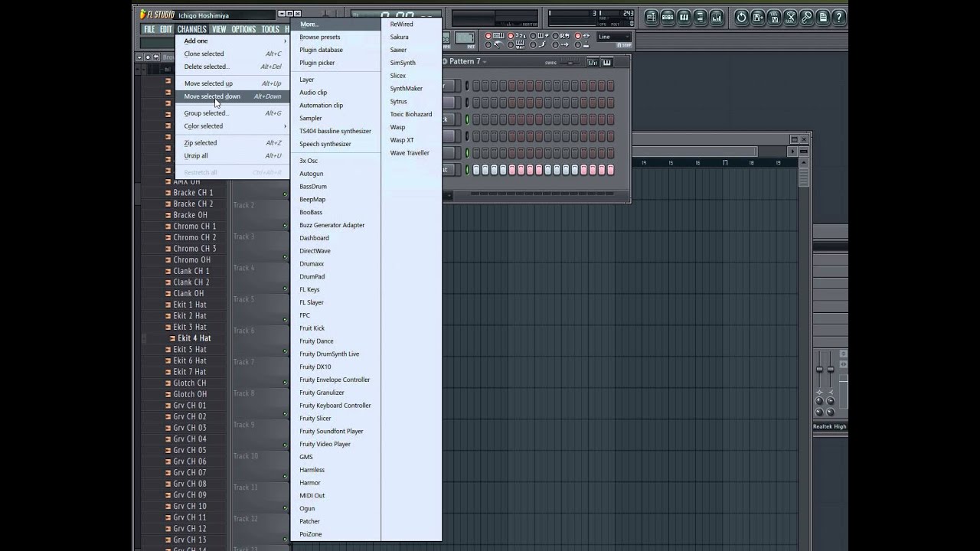Toggle the typing keyboard to piano LED
The image size is (980, 551).
click(x=488, y=35)
